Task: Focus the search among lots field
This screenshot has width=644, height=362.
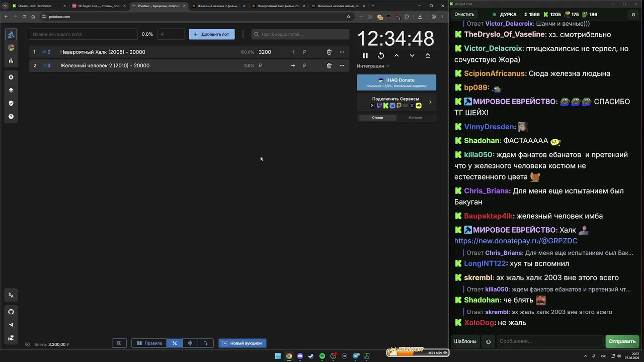Action: 300,34
